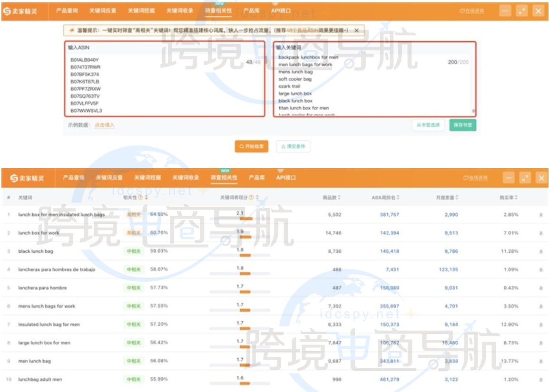Click the green 保存书签 button

(x=462, y=125)
